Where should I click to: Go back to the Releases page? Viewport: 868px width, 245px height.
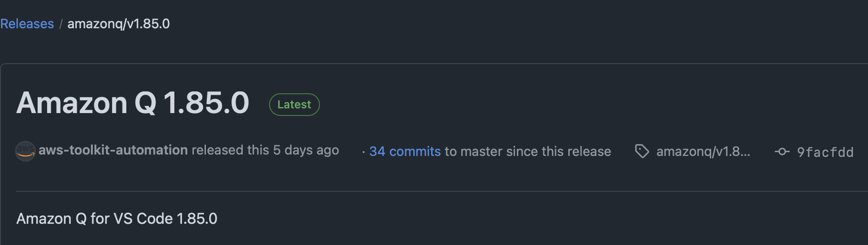(27, 24)
